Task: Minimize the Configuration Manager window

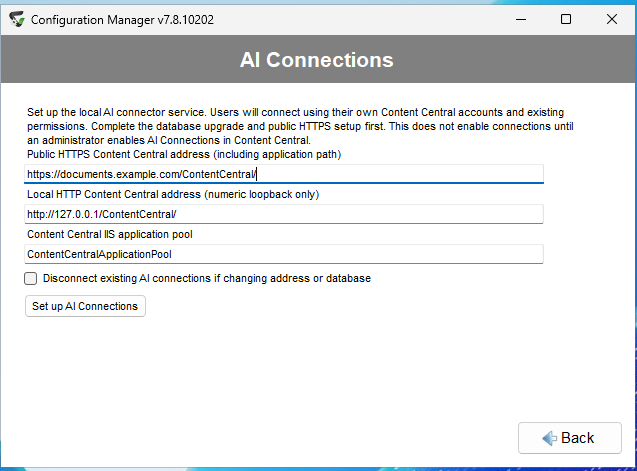Action: [x=521, y=19]
